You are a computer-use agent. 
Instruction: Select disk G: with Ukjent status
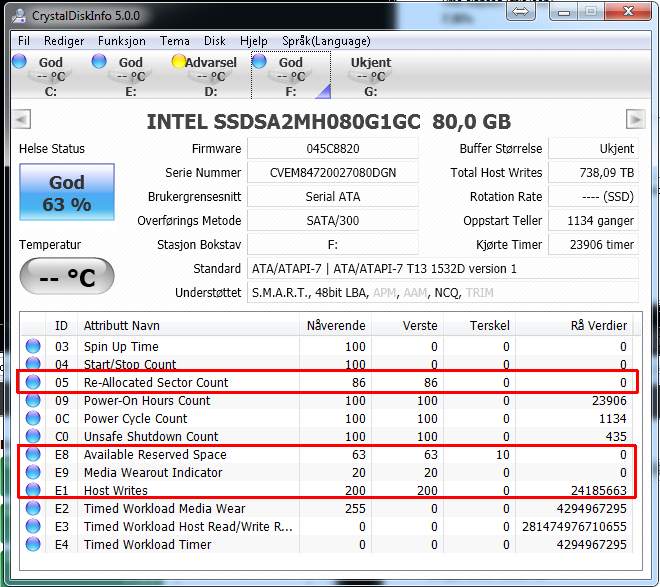coord(370,76)
